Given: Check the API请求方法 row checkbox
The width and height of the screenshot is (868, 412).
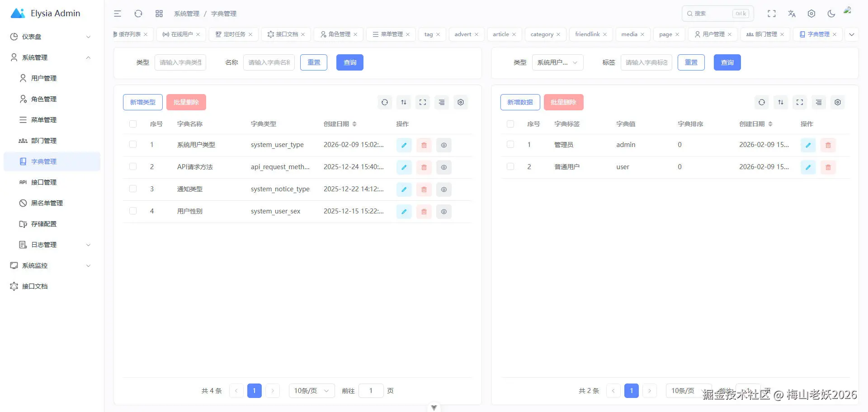Looking at the screenshot, I should [x=133, y=167].
